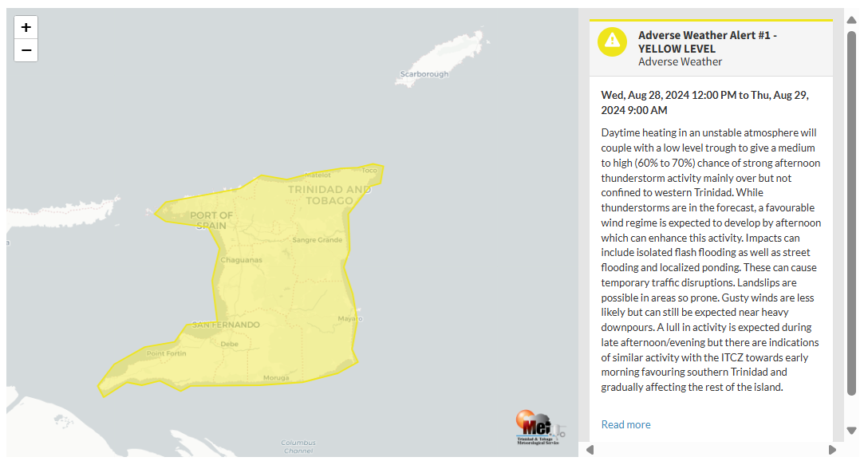Open the Read more link
The width and height of the screenshot is (868, 465).
(625, 424)
